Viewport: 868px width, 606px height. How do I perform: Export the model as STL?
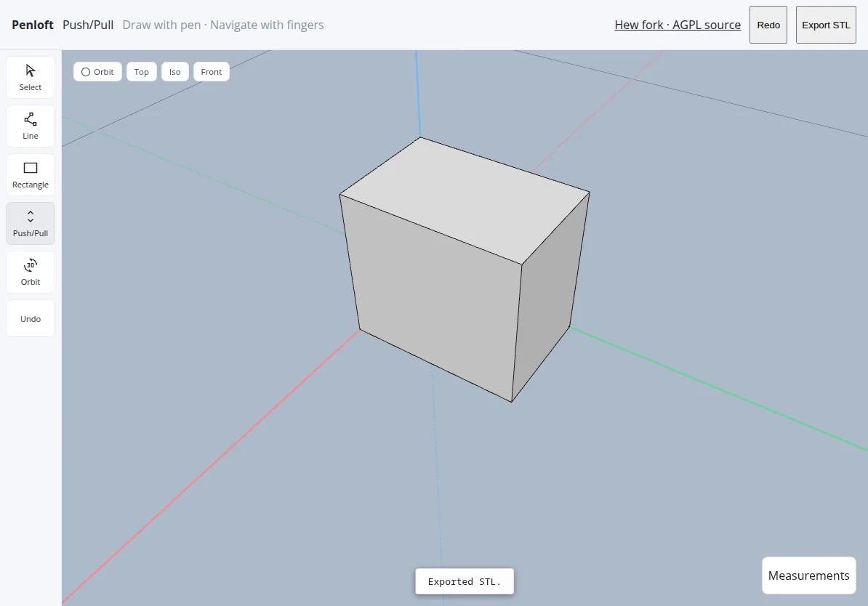tap(826, 25)
